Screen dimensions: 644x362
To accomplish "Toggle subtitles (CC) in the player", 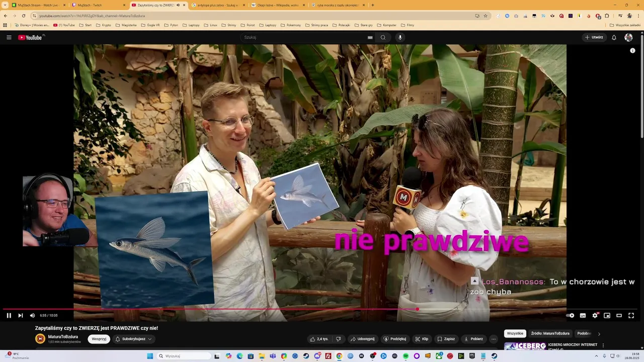I will point(583,316).
